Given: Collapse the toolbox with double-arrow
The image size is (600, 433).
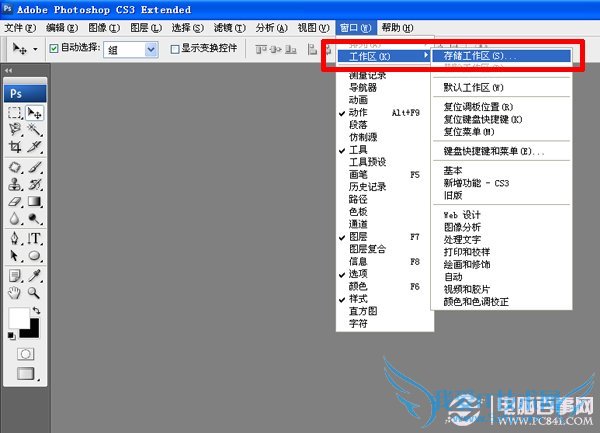Looking at the screenshot, I should [8, 70].
